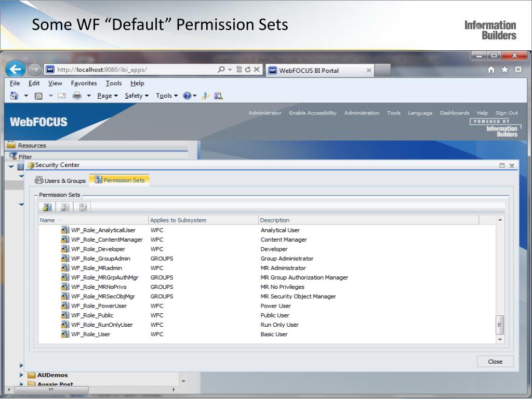Open the Page dropdown menu

pyautogui.click(x=108, y=96)
